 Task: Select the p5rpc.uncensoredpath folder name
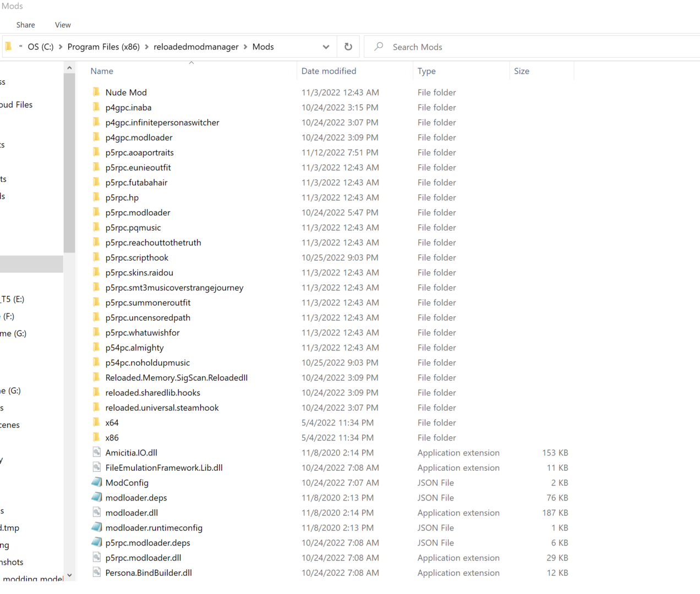click(x=148, y=317)
